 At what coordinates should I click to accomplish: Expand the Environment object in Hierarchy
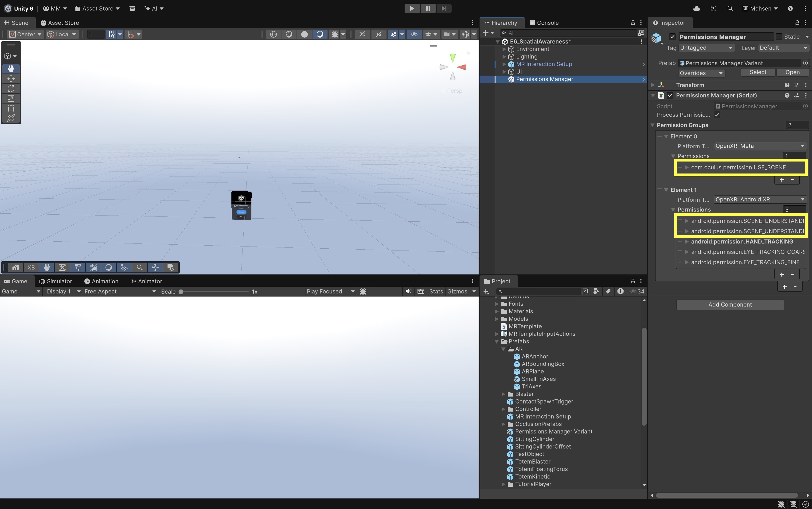tap(504, 49)
